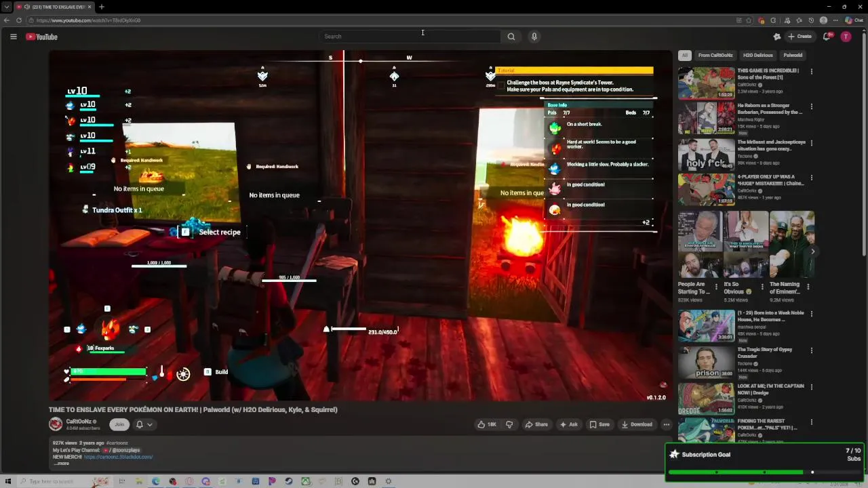868x488 pixels.
Task: Open a new browser tab
Action: coord(101,7)
